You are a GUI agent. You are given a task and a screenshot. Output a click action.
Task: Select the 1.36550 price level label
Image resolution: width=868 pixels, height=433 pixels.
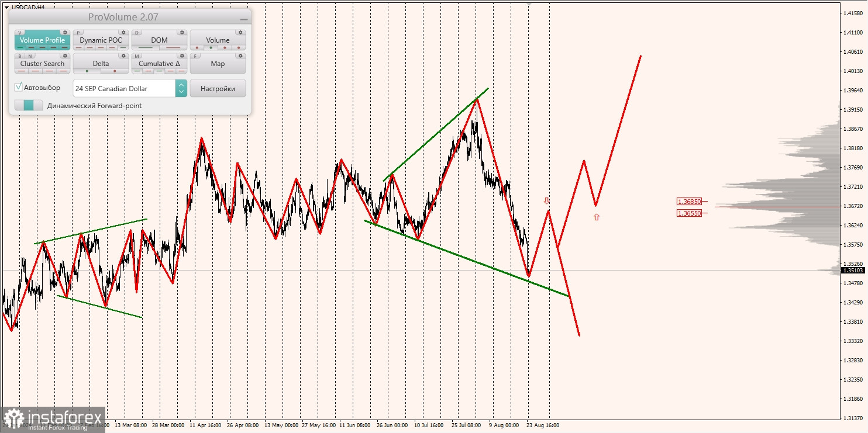689,213
